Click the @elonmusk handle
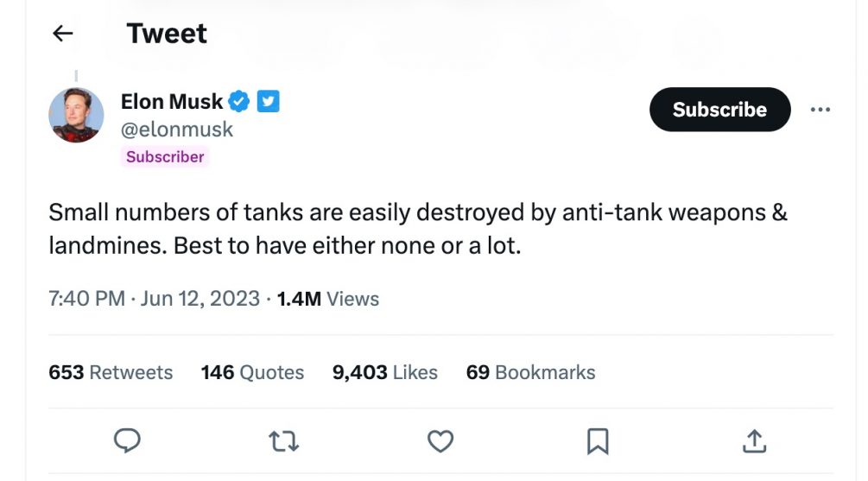The width and height of the screenshot is (868, 481). pyautogui.click(x=176, y=130)
